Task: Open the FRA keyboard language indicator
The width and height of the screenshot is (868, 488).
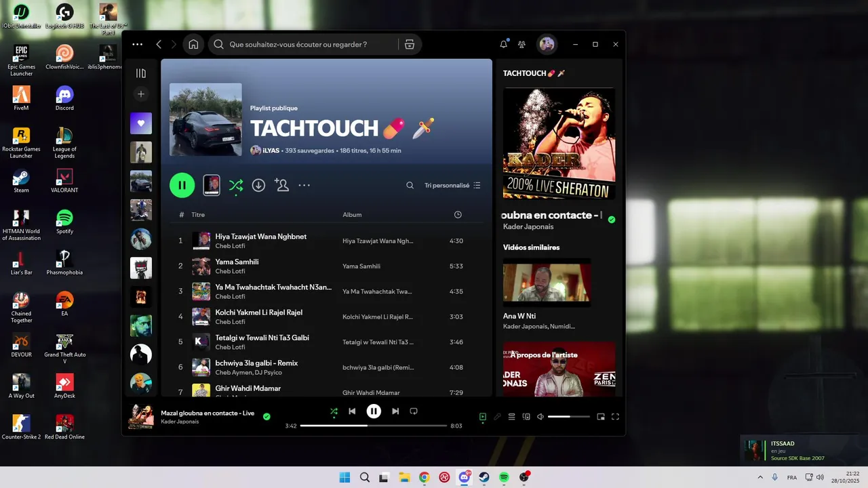Action: [x=792, y=477]
